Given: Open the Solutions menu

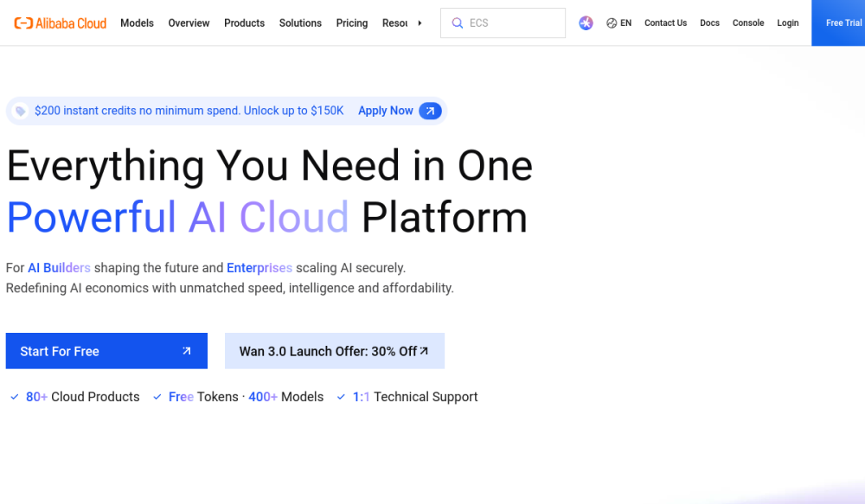Looking at the screenshot, I should [300, 23].
